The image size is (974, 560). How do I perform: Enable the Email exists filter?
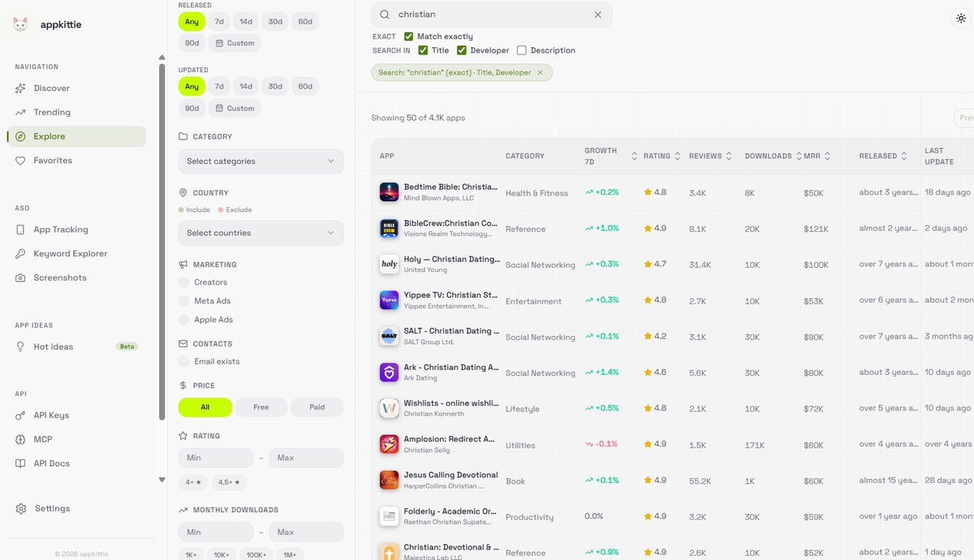click(183, 361)
